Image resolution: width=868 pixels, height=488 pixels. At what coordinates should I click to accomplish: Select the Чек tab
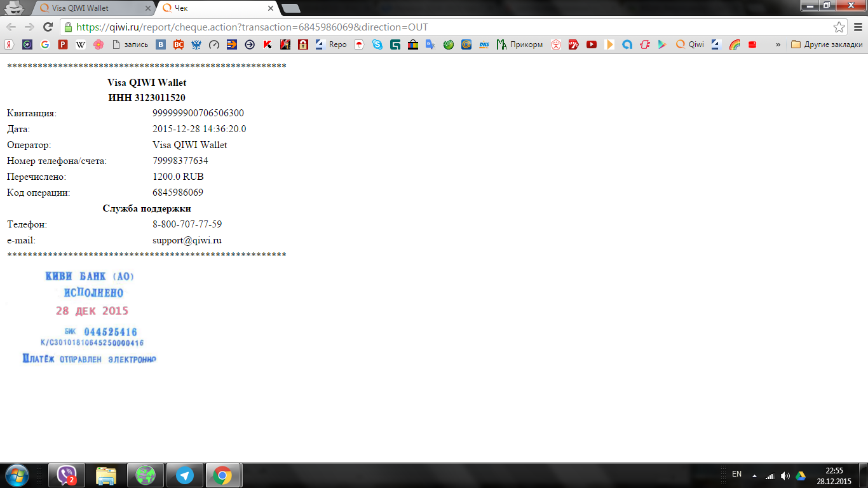(217, 8)
